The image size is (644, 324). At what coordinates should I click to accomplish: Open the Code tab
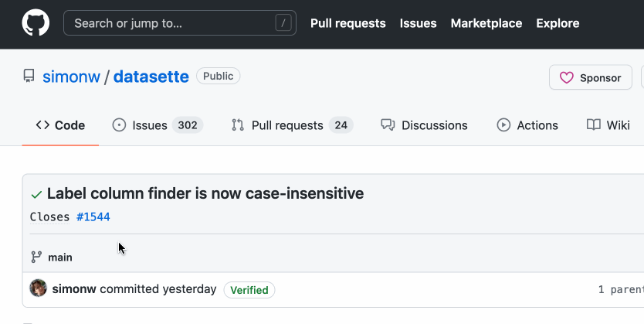[60, 125]
